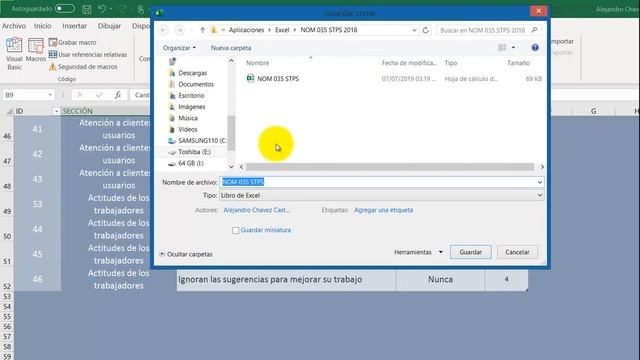This screenshot has width=640, height=360.
Task: Switch to the Inicio tab
Action: pos(42,26)
